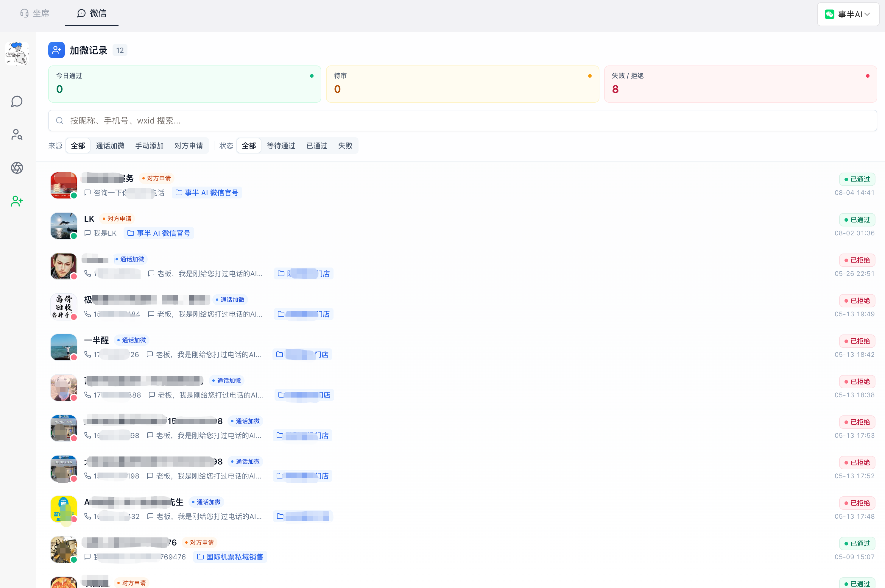
Task: Click the 已拒绝 status badge dated 05-26 22:51
Action: tap(857, 260)
